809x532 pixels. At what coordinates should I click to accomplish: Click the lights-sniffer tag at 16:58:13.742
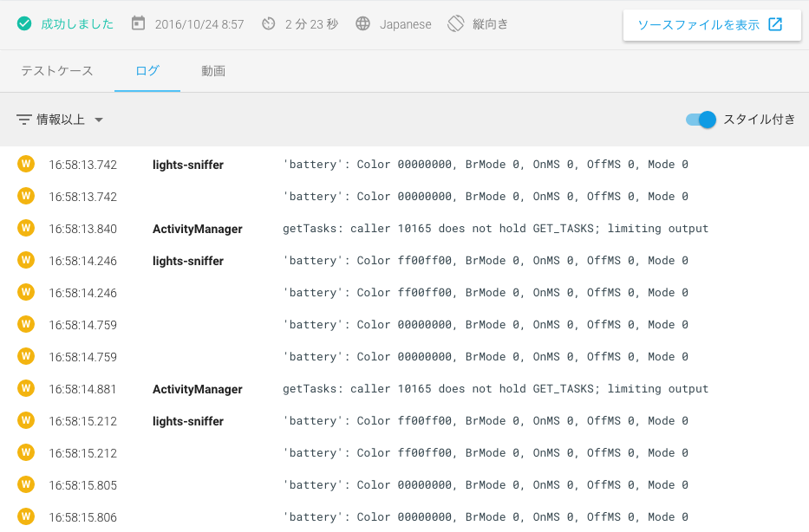[188, 165]
